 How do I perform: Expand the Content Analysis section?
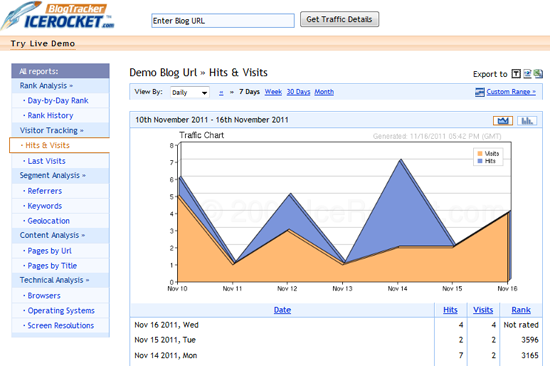(52, 235)
